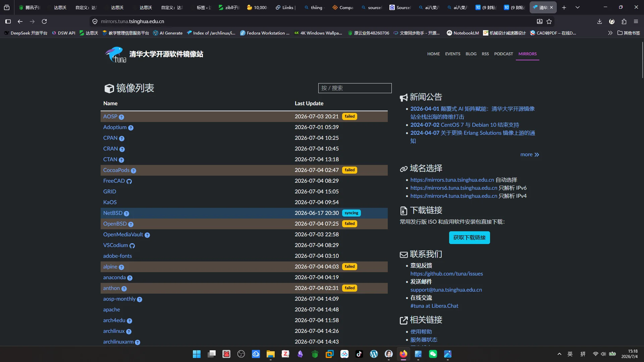This screenshot has width=644, height=362.
Task: Select the MIRRORS navigation item
Action: [527, 54]
